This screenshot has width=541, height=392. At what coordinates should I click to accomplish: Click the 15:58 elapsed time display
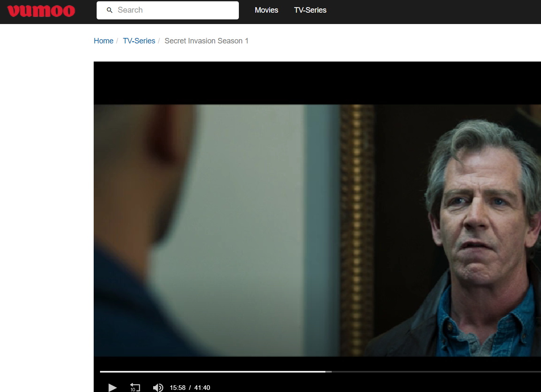[177, 388]
